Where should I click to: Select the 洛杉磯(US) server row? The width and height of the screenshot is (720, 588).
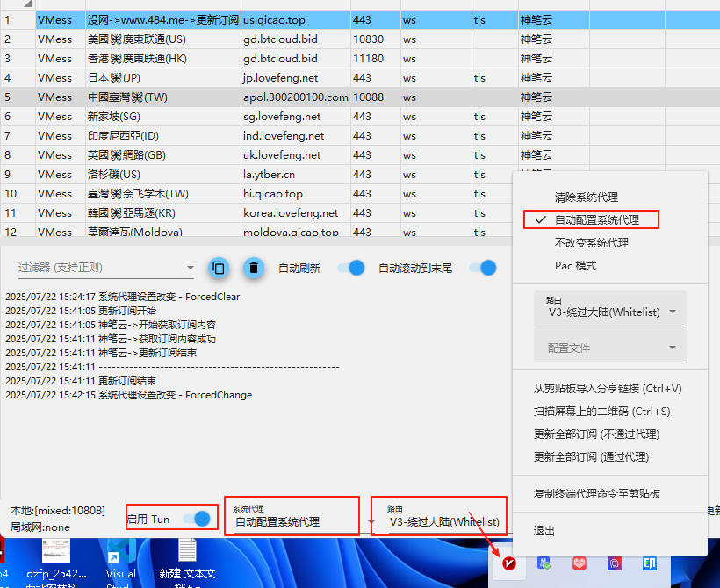256,174
